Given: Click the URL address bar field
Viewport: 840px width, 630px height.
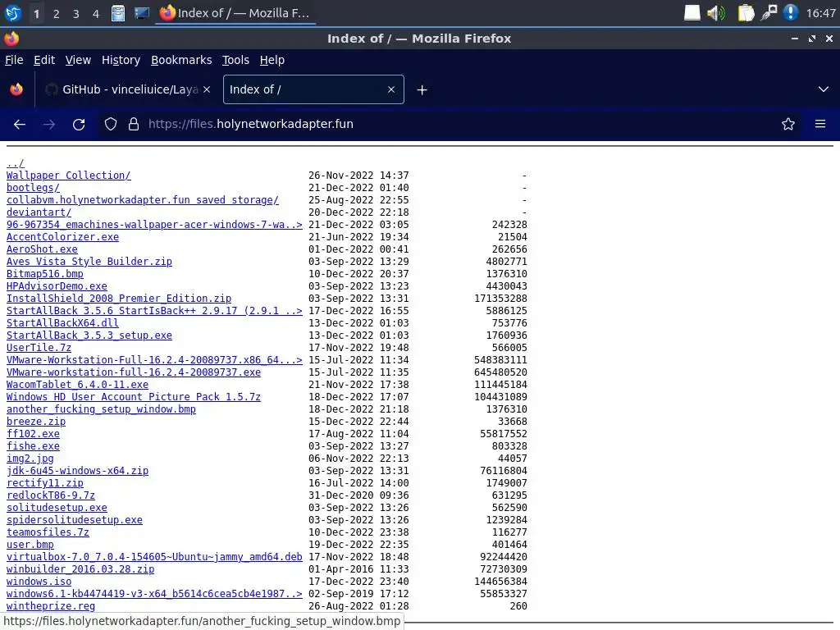Looking at the screenshot, I should (450, 125).
